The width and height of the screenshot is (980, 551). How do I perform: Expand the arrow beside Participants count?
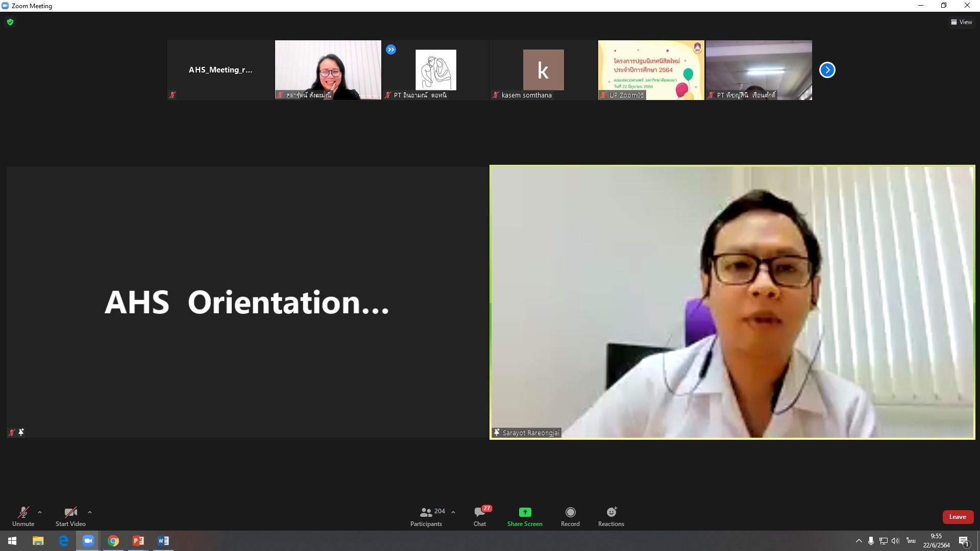click(x=453, y=512)
